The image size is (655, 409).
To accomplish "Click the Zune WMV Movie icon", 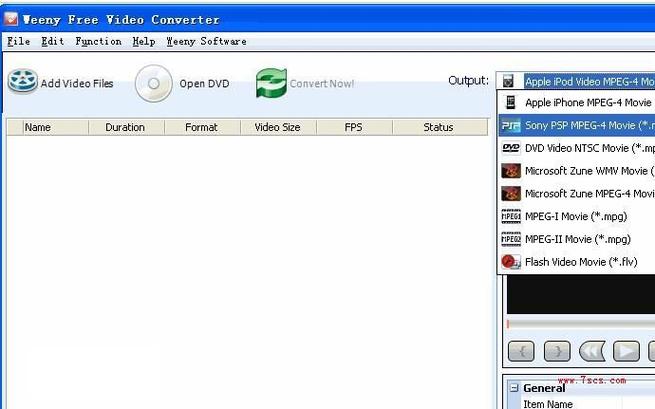I will 511,171.
